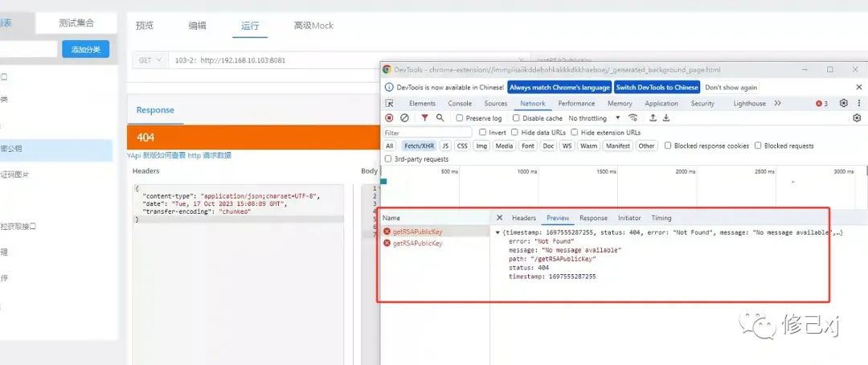Stop recording network log with red record icon
The width and height of the screenshot is (868, 365).
pos(389,118)
